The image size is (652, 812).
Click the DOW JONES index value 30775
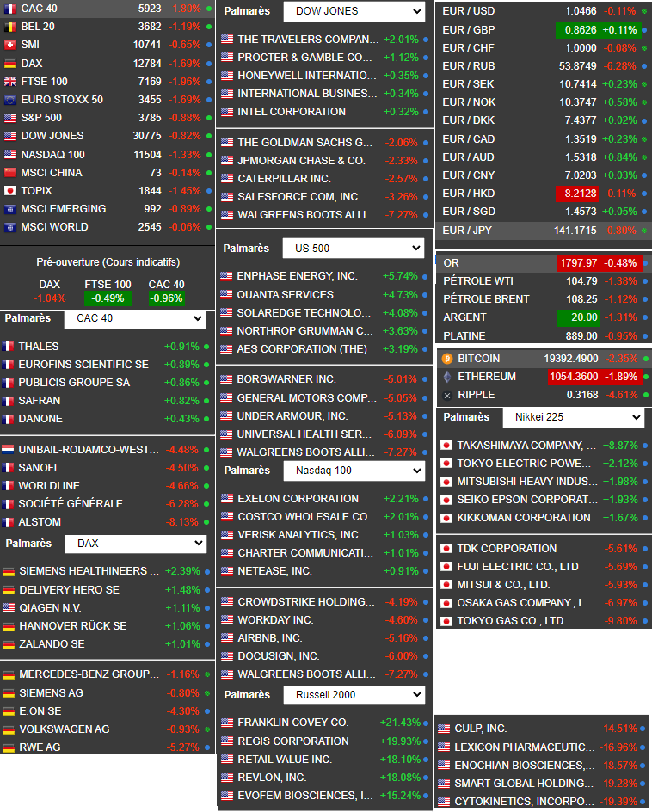coord(147,136)
